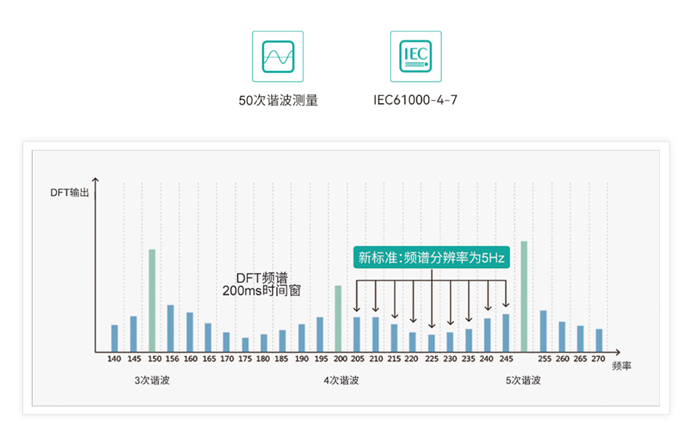Click the 50次谐波测量 label

(278, 101)
